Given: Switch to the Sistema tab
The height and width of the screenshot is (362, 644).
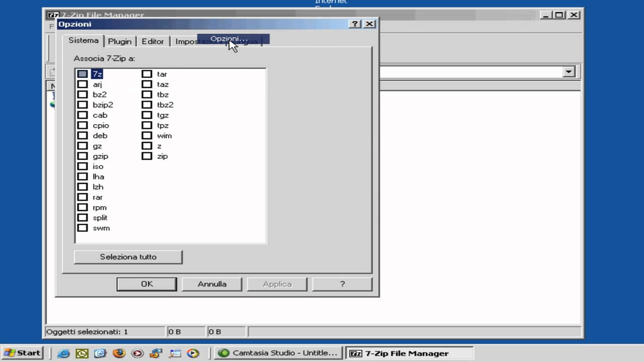Looking at the screenshot, I should [x=84, y=40].
